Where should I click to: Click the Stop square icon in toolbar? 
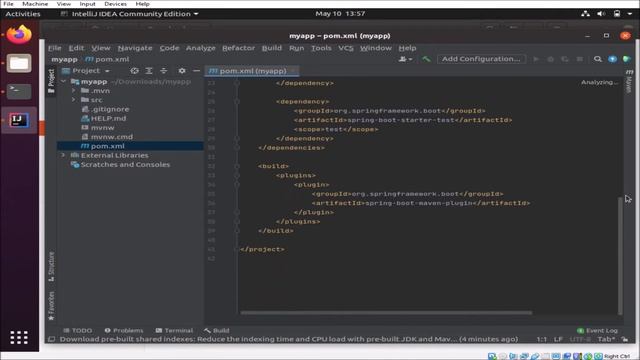tap(579, 59)
